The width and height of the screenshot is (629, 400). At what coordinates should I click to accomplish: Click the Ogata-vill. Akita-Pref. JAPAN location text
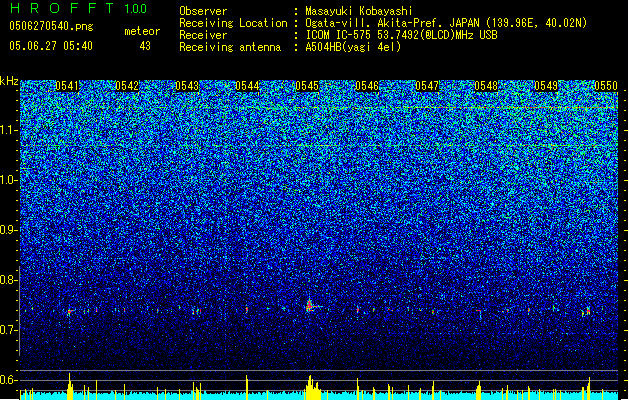pyautogui.click(x=446, y=23)
